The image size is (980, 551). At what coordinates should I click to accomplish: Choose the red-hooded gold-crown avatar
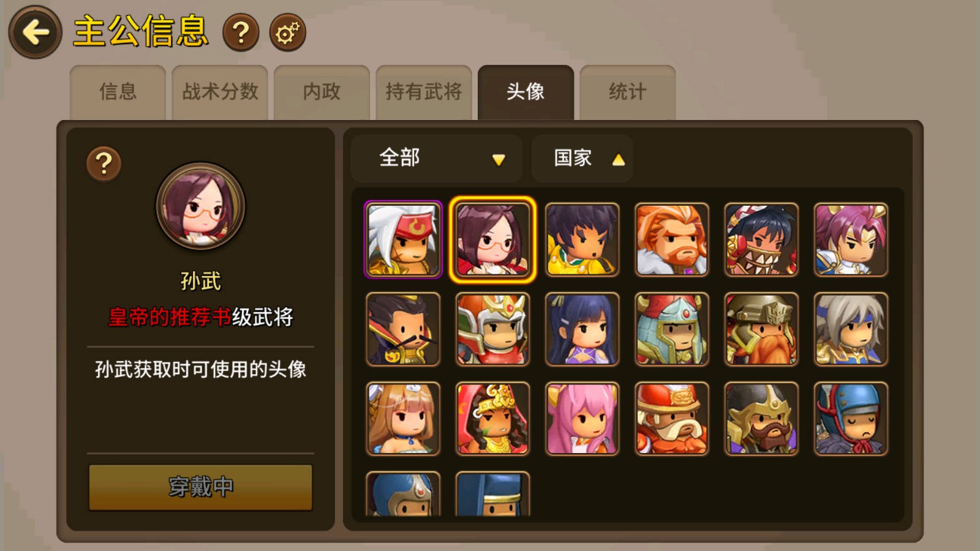click(x=492, y=419)
